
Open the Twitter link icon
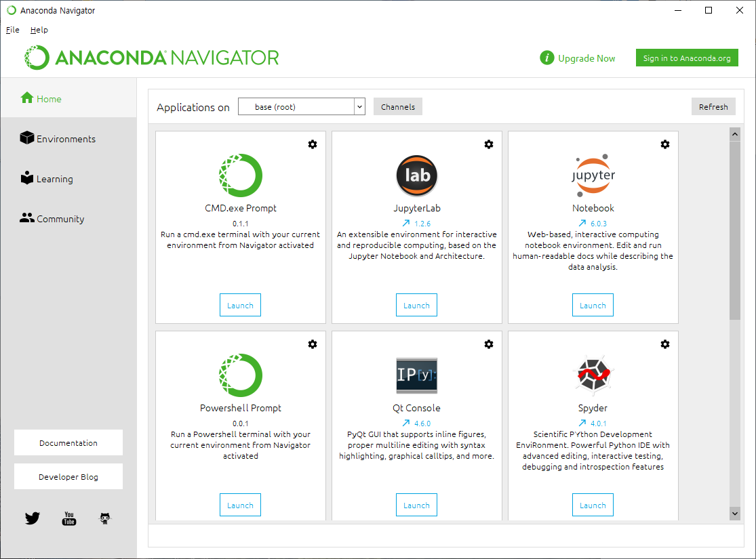[x=33, y=518]
